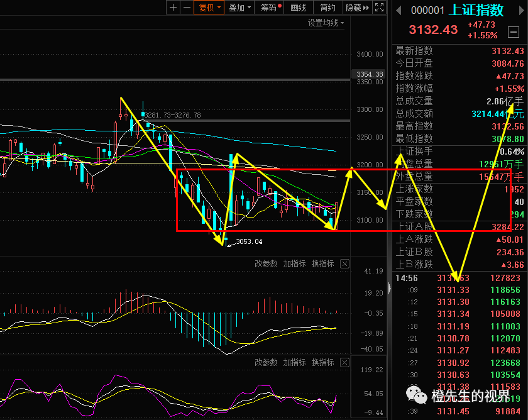Click 改参数 in the MACD panel

click(266, 263)
